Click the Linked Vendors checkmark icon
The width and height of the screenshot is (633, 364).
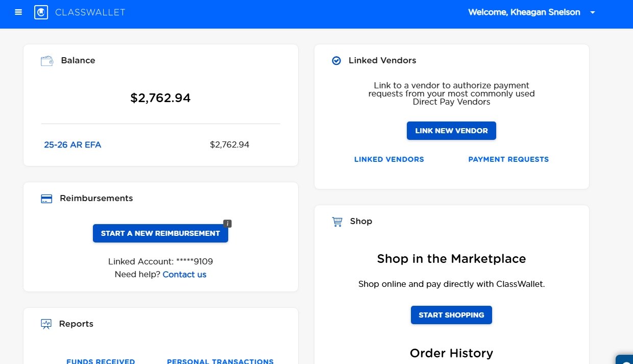tap(336, 61)
